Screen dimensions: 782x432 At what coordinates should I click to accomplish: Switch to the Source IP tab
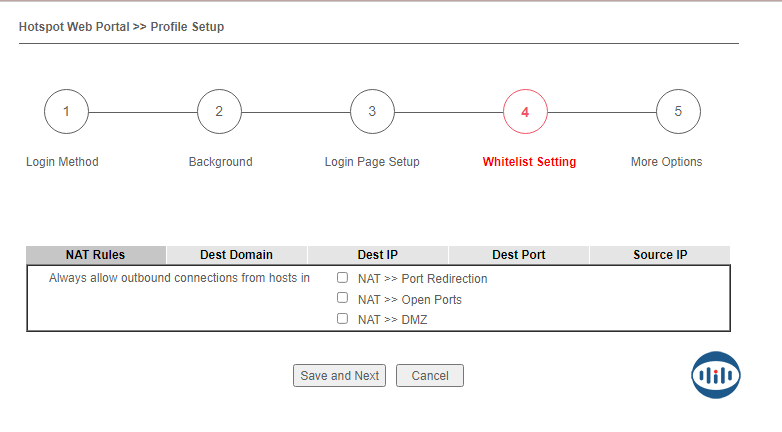point(660,255)
